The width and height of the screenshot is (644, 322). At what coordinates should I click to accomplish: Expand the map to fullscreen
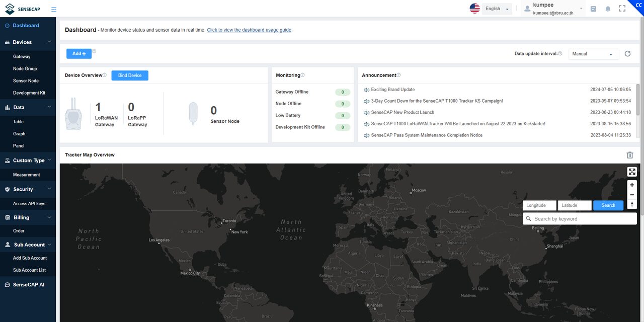[x=632, y=172]
